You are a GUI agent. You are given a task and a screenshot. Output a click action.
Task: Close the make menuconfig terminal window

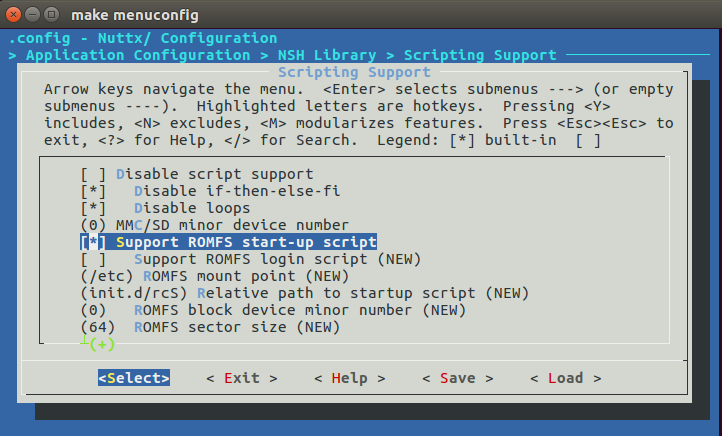(x=13, y=13)
